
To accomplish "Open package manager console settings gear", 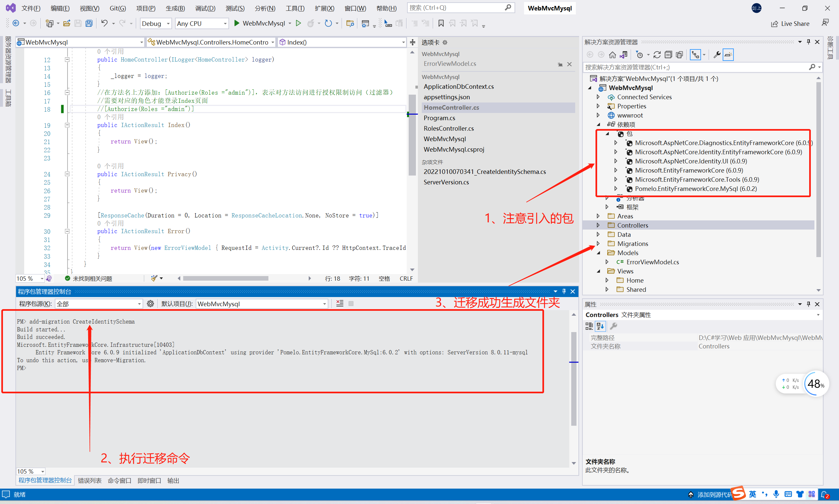I will pos(150,304).
